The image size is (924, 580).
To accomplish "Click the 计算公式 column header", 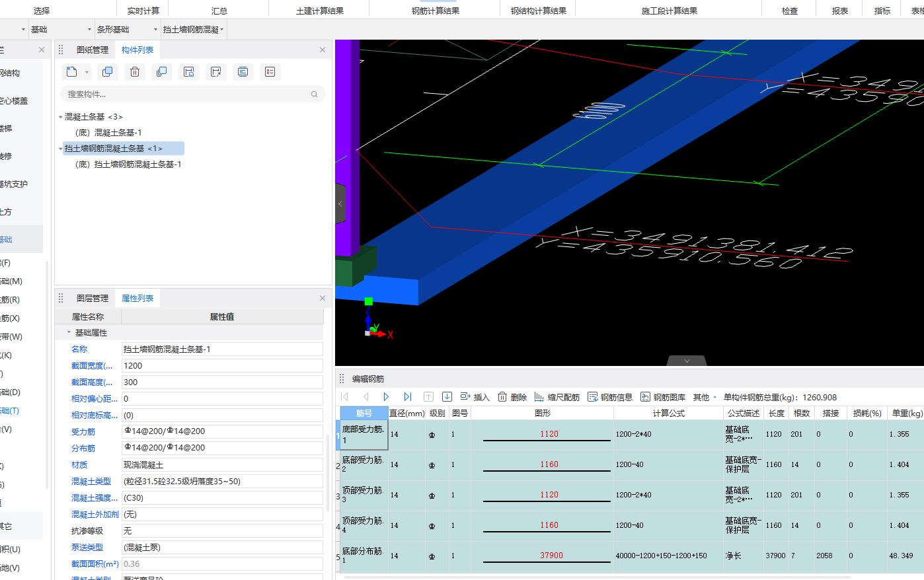I will coord(669,414).
